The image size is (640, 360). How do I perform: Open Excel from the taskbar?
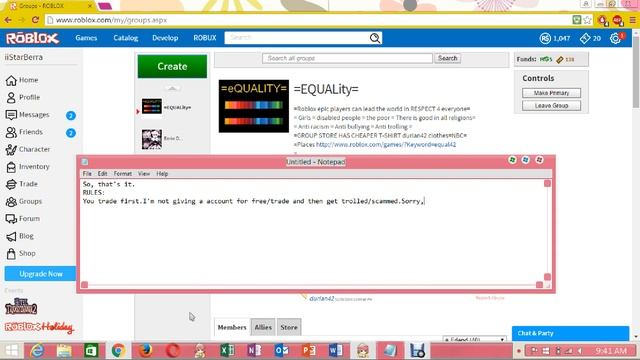pyautogui.click(x=227, y=351)
